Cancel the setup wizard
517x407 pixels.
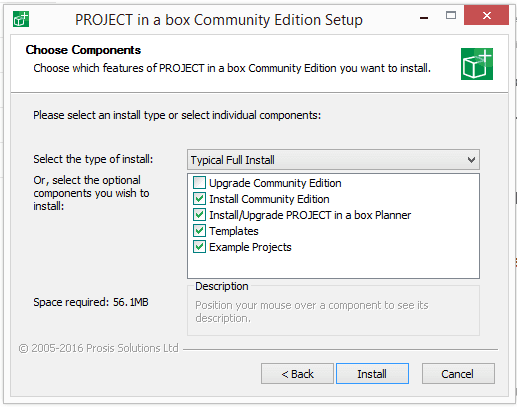pyautogui.click(x=458, y=374)
